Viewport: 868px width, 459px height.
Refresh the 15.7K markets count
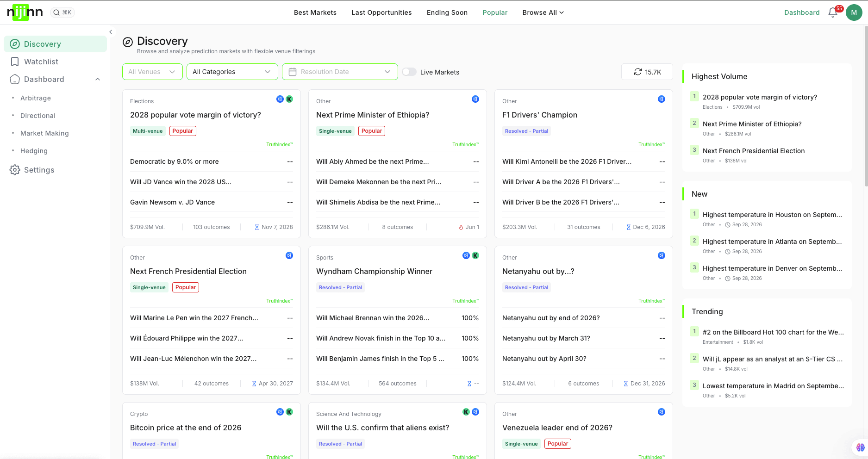647,72
